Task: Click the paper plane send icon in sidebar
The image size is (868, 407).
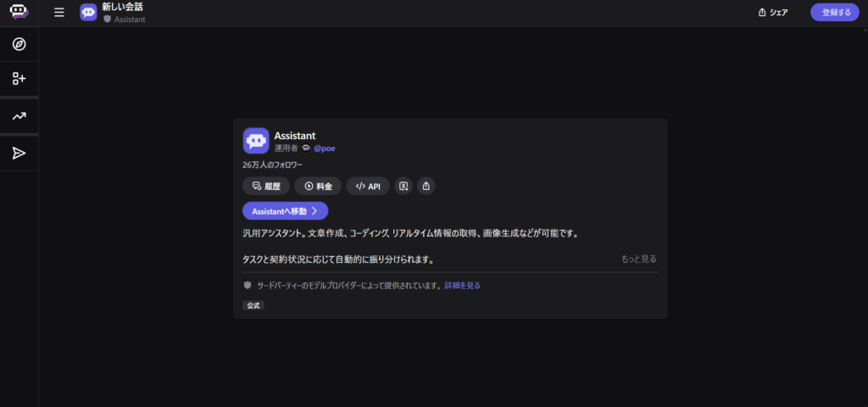Action: pos(19,153)
